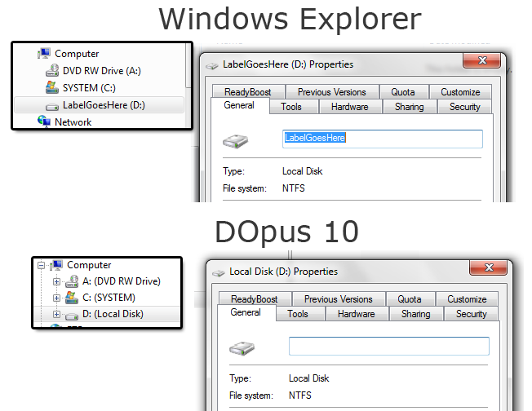Select SYSTEM (C:) in Explorer tree
The height and width of the screenshot is (411, 532).
coord(89,88)
